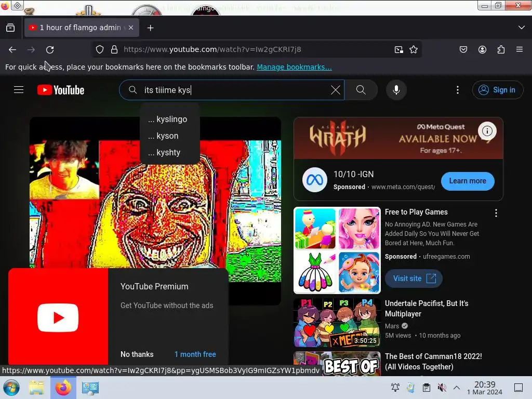Expand the list all tabs chevron

(x=522, y=28)
